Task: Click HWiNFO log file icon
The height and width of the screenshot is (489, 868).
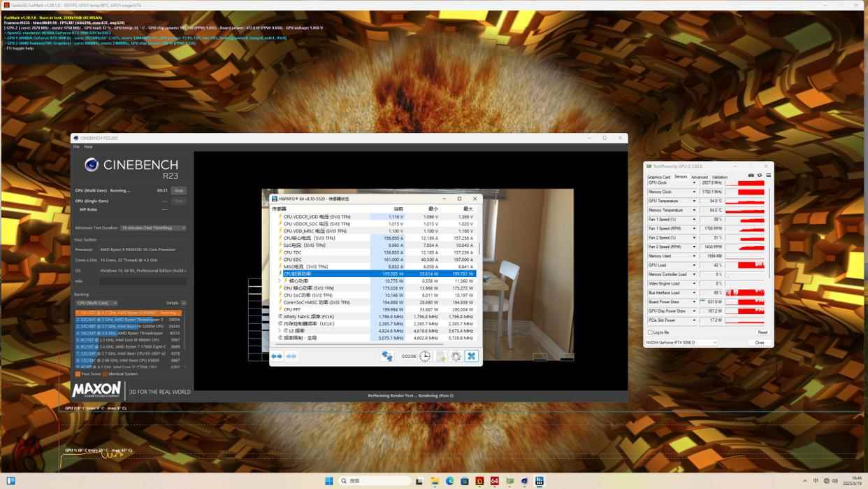Action: pos(440,356)
